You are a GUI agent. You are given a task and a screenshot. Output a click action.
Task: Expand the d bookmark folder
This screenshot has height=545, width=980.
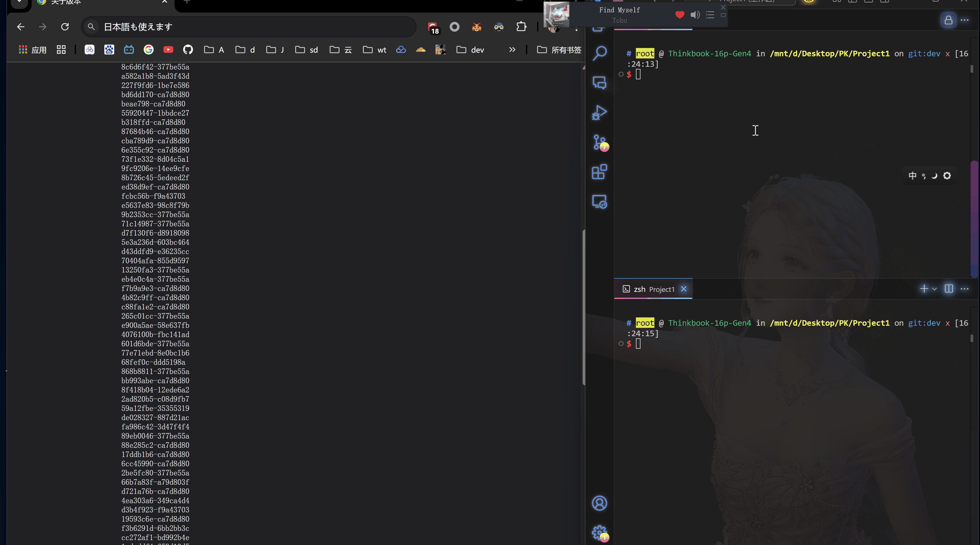click(x=245, y=50)
